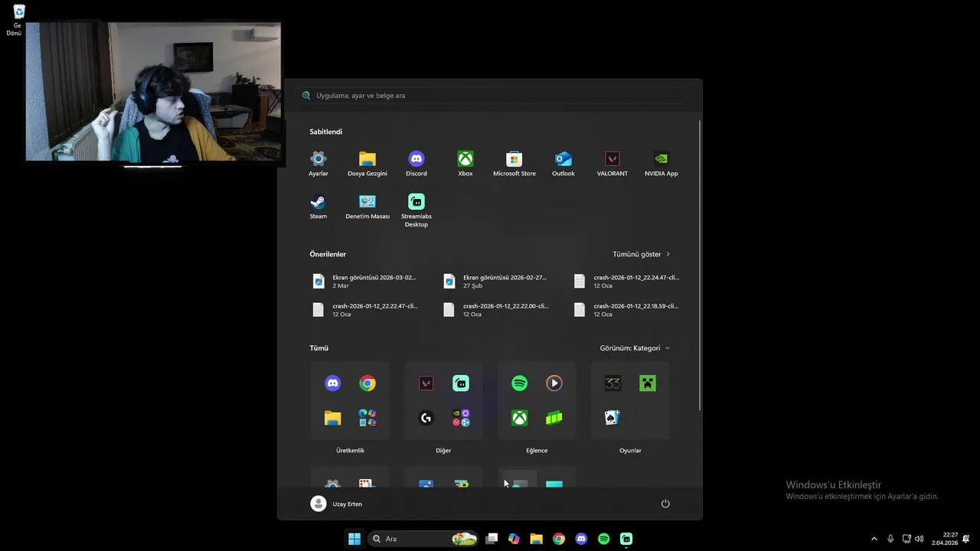Open pinned Microsoft Store
Screen dimensions: 980x551
click(x=514, y=163)
